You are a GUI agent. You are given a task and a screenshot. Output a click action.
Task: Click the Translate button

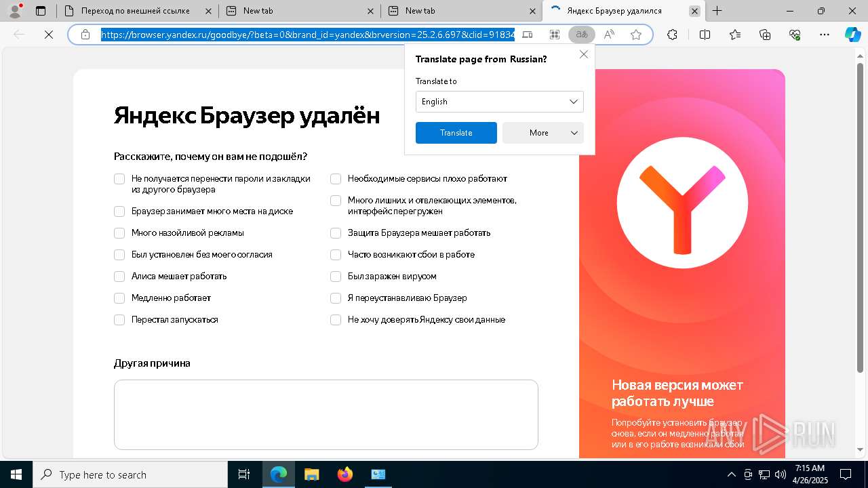456,133
